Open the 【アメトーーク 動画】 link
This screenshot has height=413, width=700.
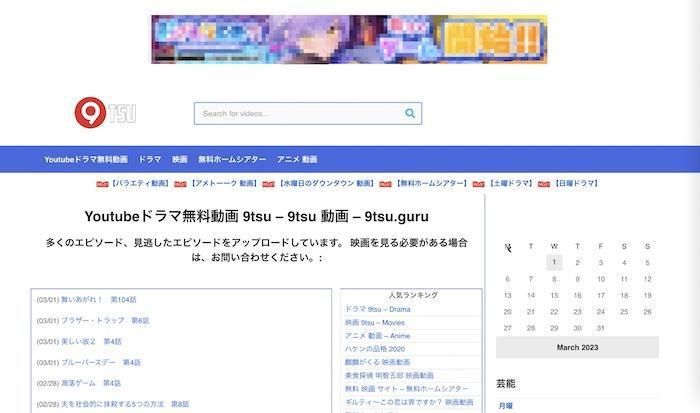tap(223, 184)
